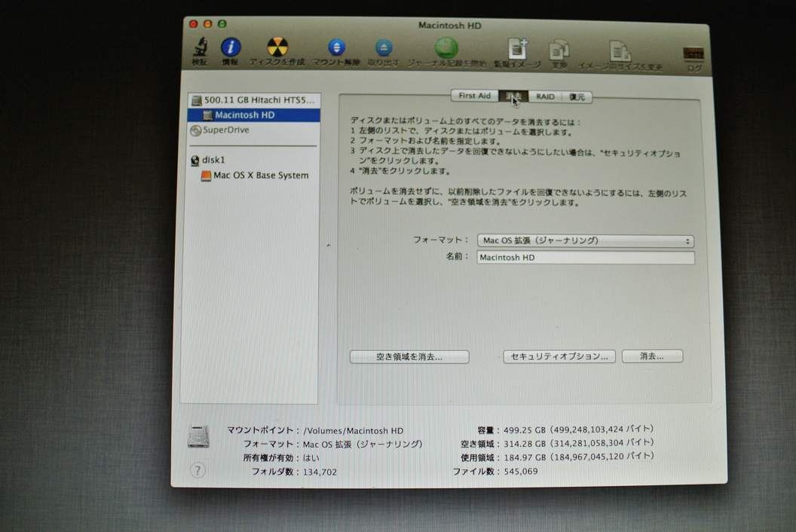The image size is (796, 532).
Task: Click the セキュリティオプション... button
Action: (559, 356)
